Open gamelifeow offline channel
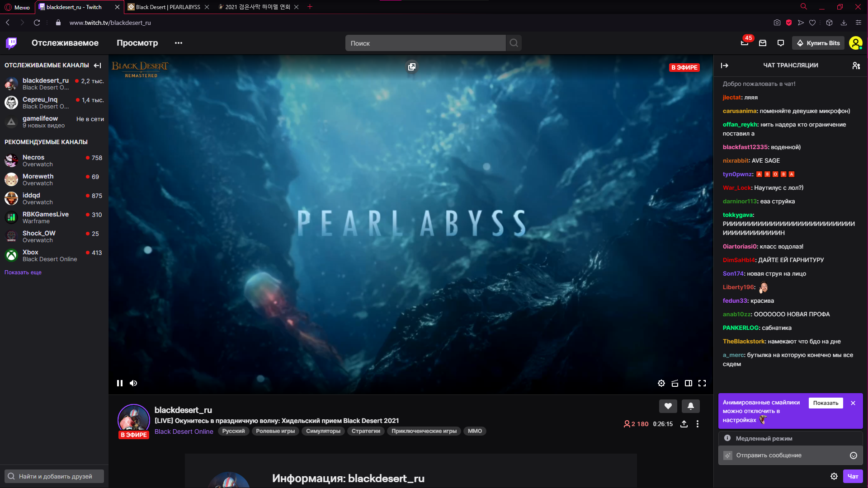The height and width of the screenshot is (488, 868). click(x=54, y=122)
